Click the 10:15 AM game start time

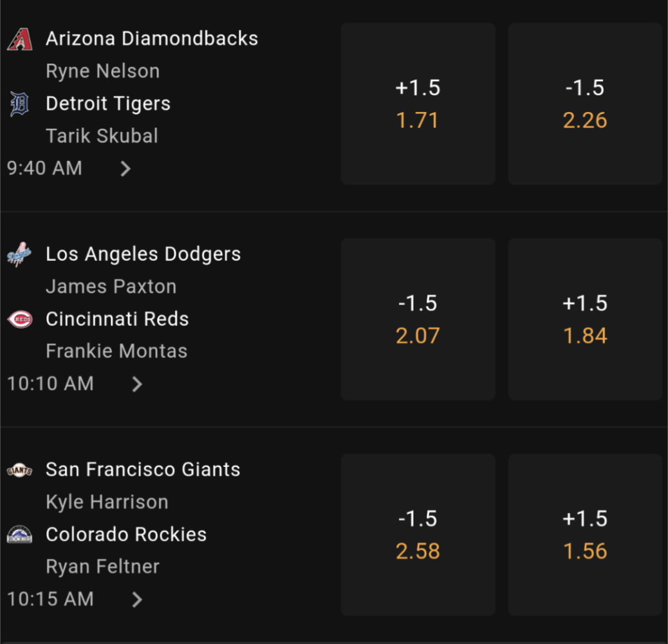tap(50, 599)
